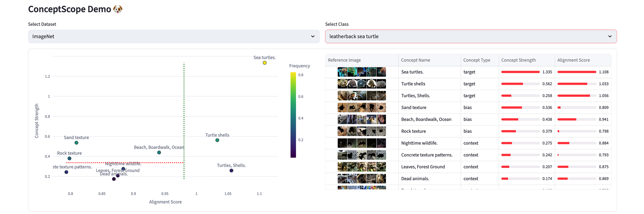The height and width of the screenshot is (214, 644).
Task: Click the 'target' type cell for Sea turtles.
Action: coord(479,72)
